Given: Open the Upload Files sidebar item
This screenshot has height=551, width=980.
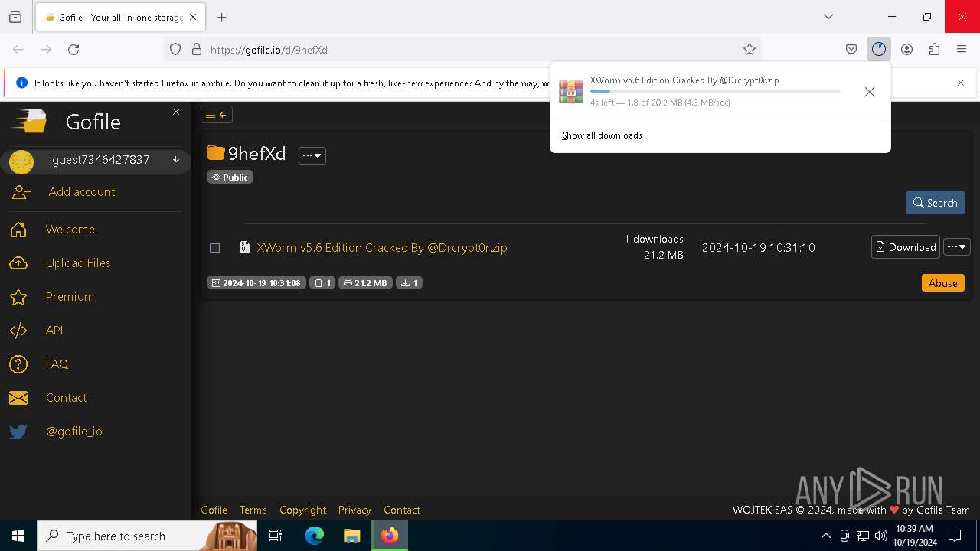Looking at the screenshot, I should tap(78, 263).
